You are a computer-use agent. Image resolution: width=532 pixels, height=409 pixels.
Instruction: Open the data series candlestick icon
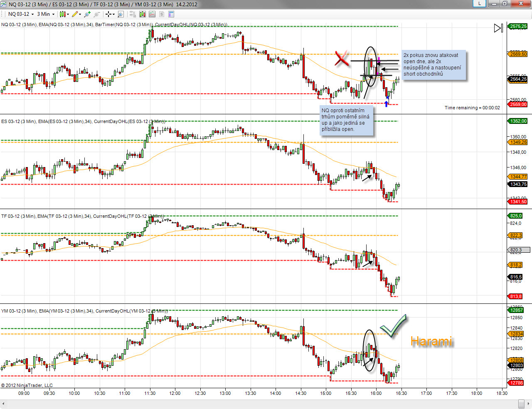click(143, 14)
